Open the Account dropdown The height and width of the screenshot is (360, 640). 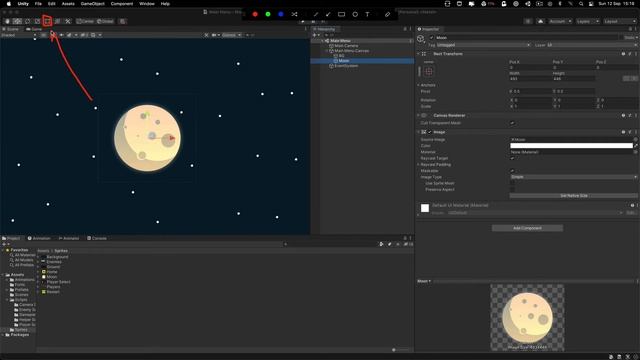pos(560,21)
